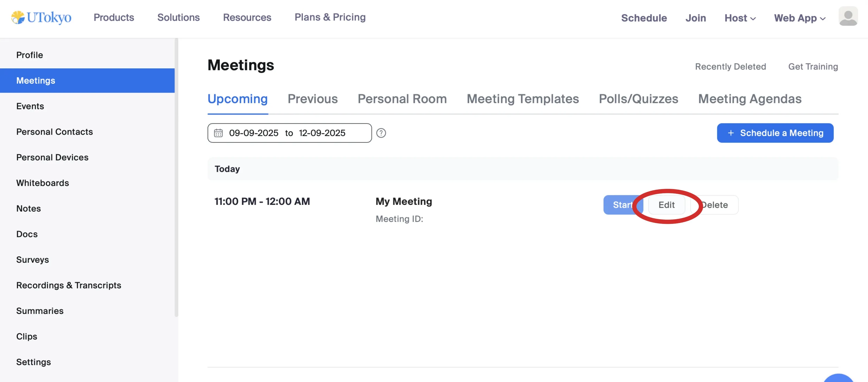Click the Schedule a Meeting button

coord(775,133)
